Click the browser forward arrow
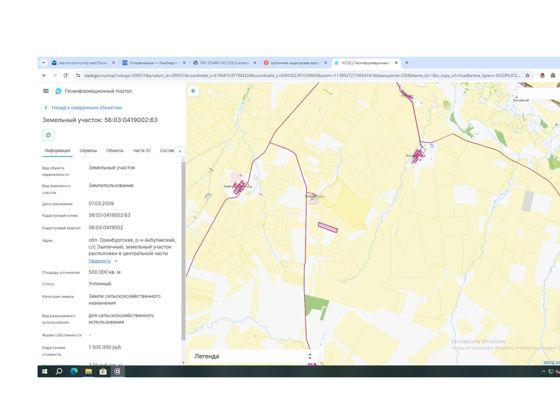 [x=55, y=75]
